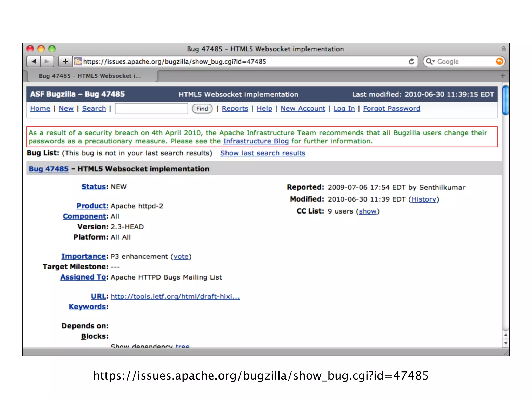Click the browser Forward arrow button

point(47,62)
